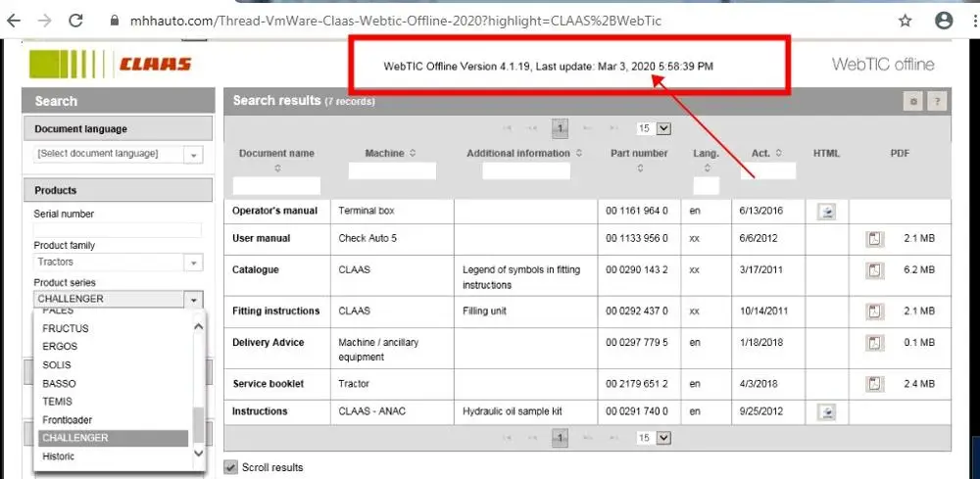Screen dimensions: 980x479
Task: Click the settings gear in Search results header
Action: [x=913, y=101]
